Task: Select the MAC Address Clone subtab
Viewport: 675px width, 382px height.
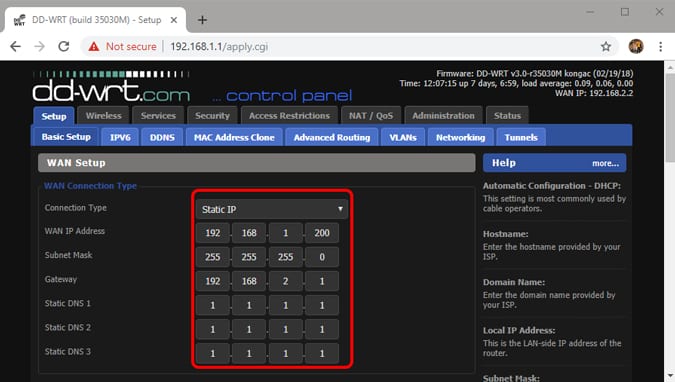Action: pyautogui.click(x=234, y=137)
